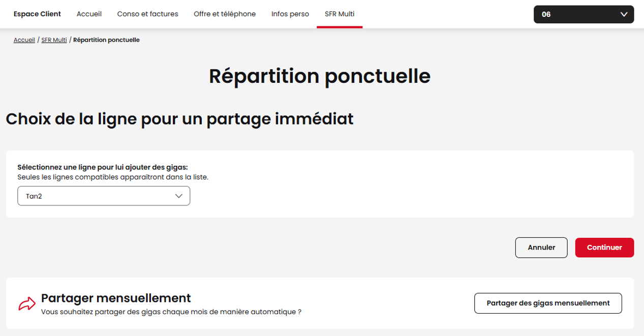644x336 pixels.
Task: Select the SFR Multi tab in the navigation
Action: [x=340, y=14]
